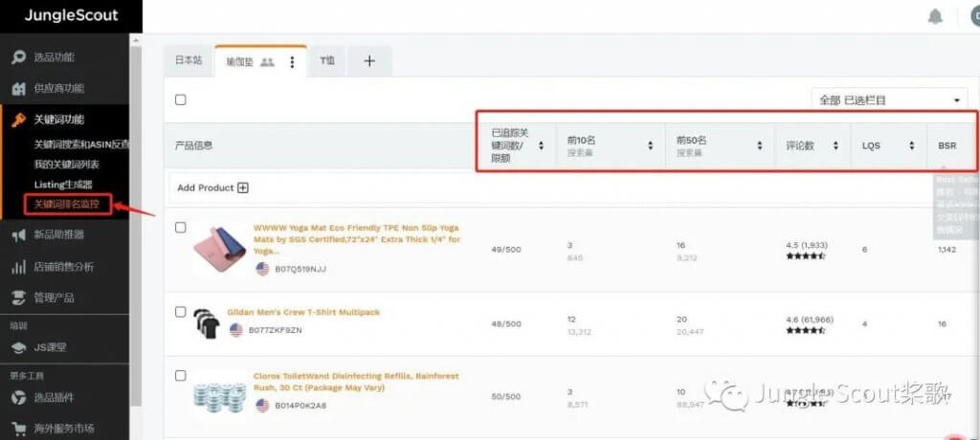Screen dimensions: 980x440
Task: Click the graduation cap icon beside JS课堂
Action: pos(19,347)
